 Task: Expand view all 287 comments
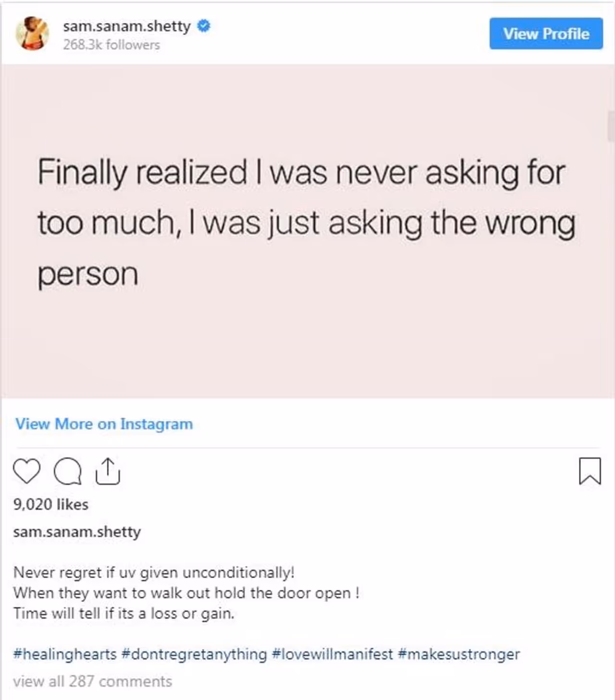pyautogui.click(x=92, y=681)
